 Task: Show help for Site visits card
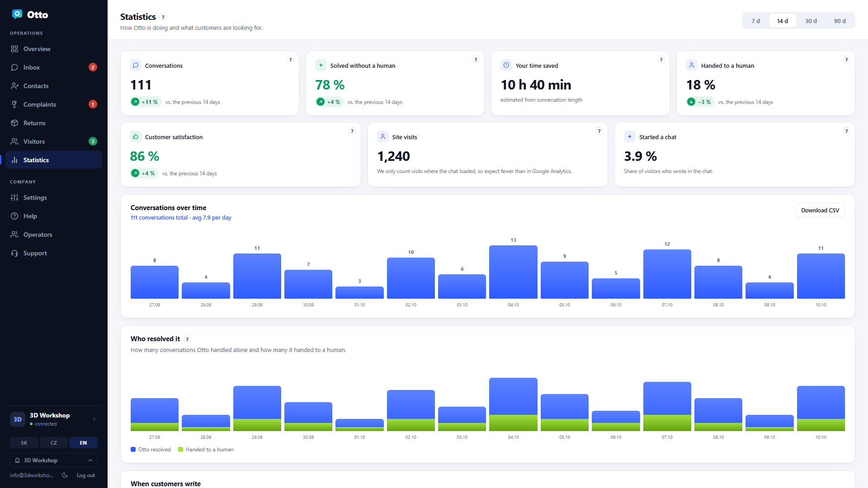pos(599,131)
